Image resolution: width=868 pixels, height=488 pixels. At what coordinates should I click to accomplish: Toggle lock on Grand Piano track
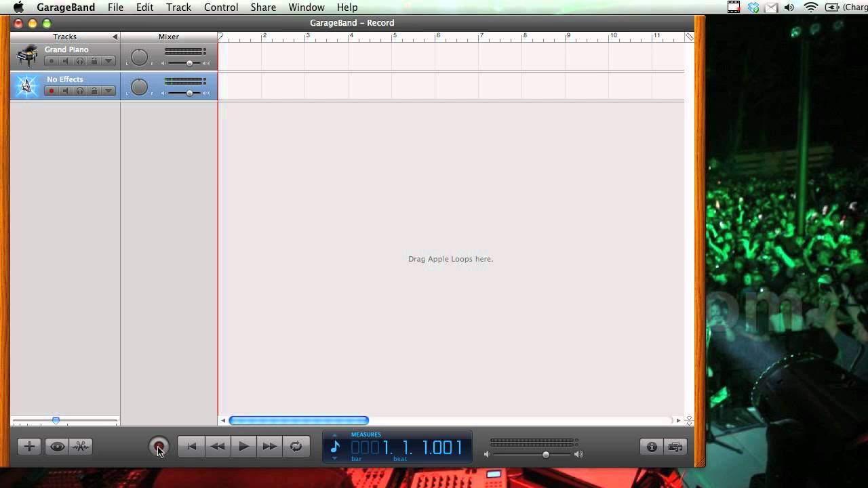pyautogui.click(x=94, y=62)
